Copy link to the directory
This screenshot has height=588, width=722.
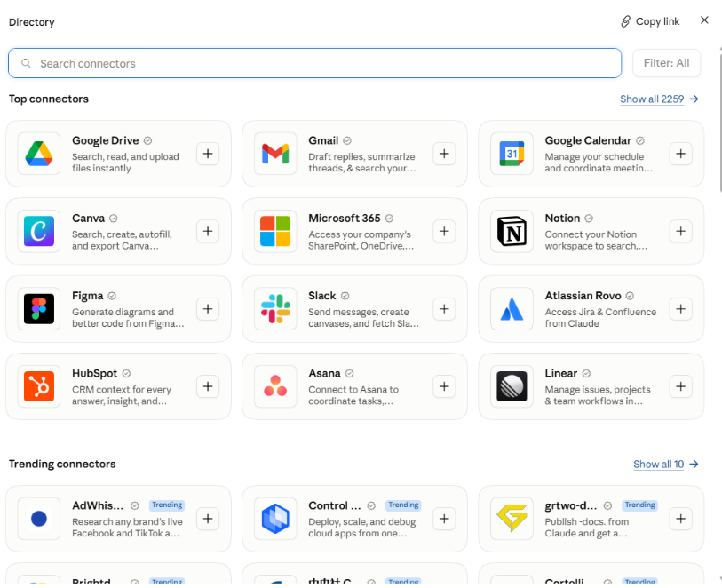coord(650,21)
